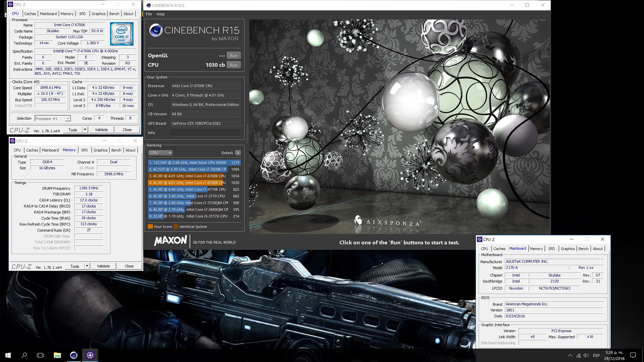Switch to CPU-Z taskbar icon
The width and height of the screenshot is (644, 362).
tap(90, 355)
